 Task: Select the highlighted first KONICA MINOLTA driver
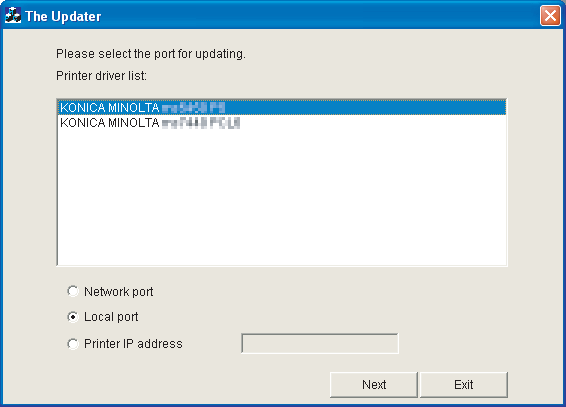[x=282, y=108]
